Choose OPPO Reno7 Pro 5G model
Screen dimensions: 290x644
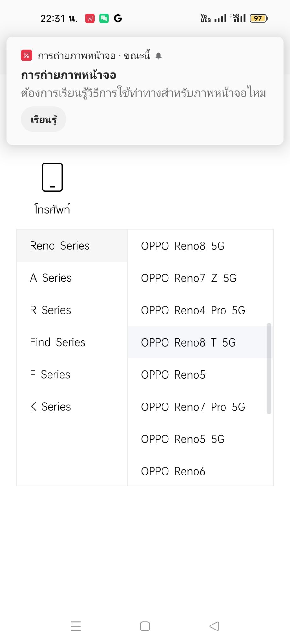coord(200,407)
